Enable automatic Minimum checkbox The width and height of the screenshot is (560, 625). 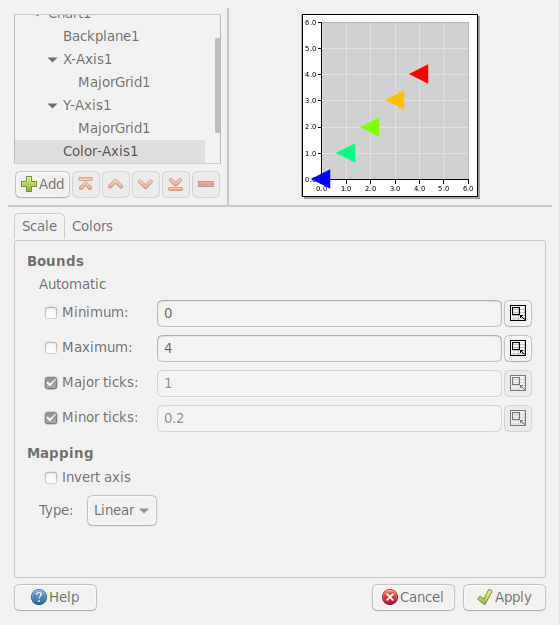pyautogui.click(x=51, y=313)
